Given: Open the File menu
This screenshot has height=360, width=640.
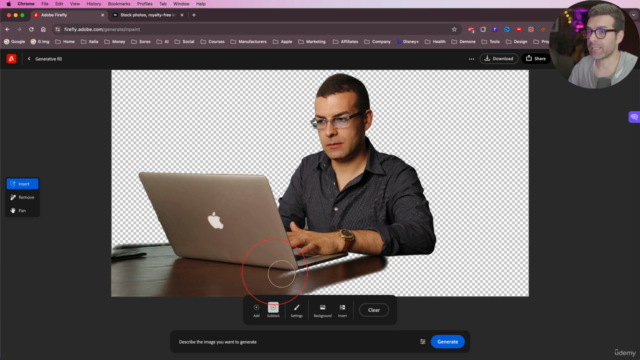Looking at the screenshot, I should coord(44,4).
